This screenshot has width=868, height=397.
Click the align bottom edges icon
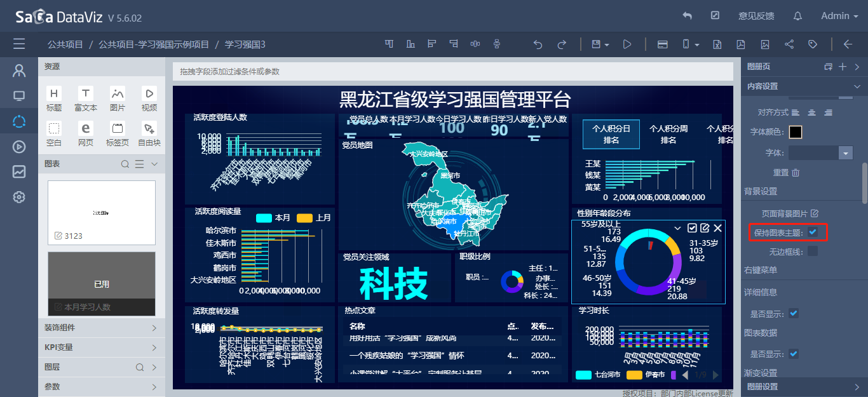coord(410,44)
